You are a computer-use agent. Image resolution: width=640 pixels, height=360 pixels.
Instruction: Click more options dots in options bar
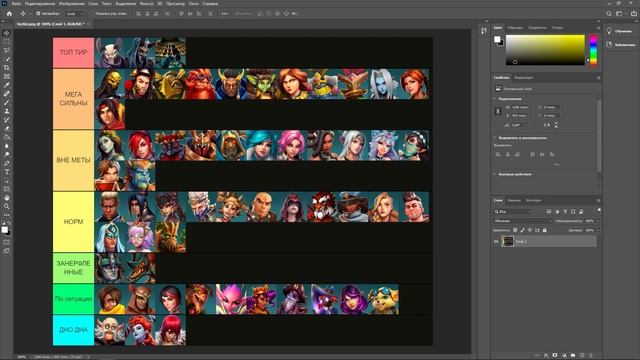coord(224,13)
